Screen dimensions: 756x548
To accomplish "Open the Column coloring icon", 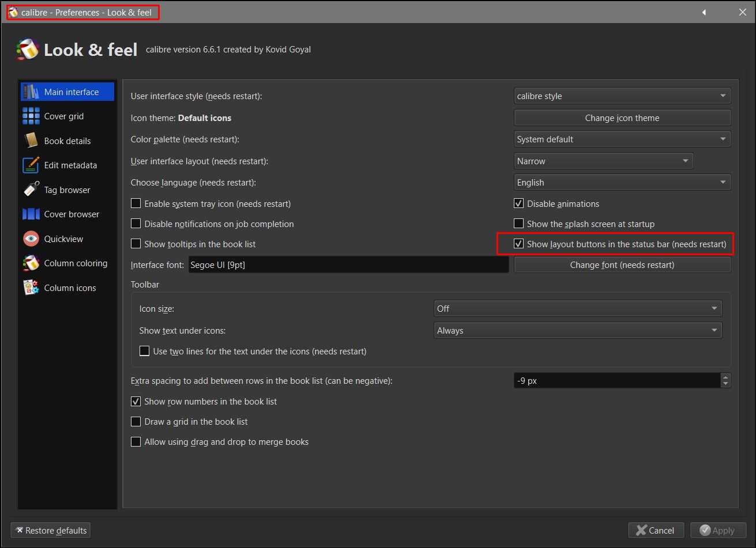I will [31, 263].
